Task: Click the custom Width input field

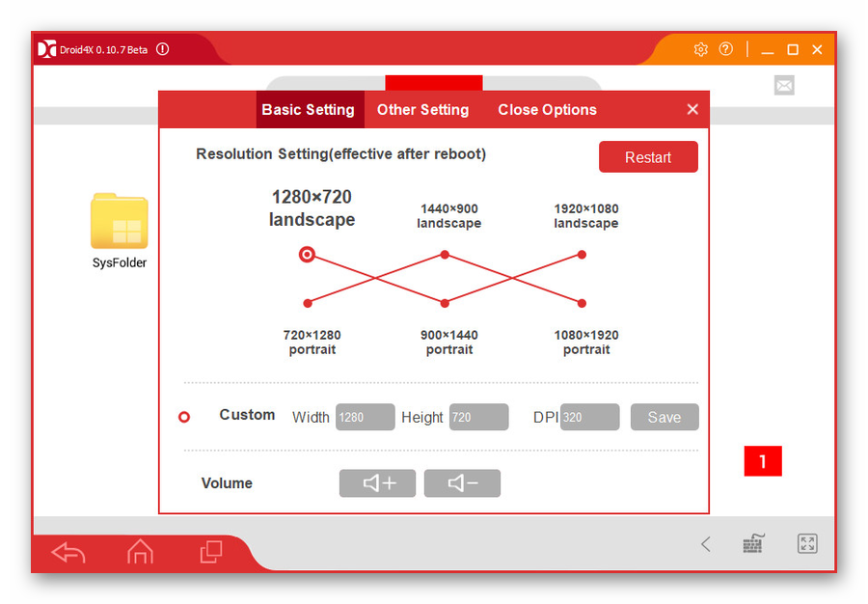Action: (365, 417)
